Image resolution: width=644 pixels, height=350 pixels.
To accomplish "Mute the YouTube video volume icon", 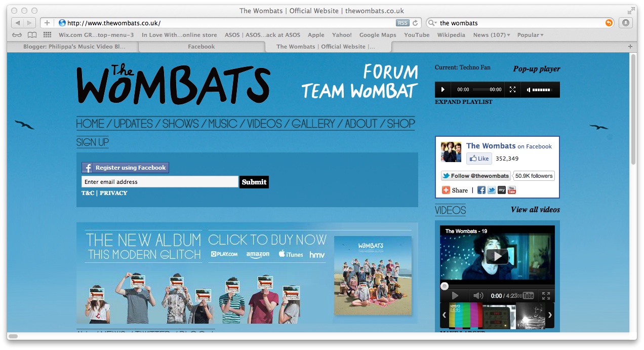I will [x=478, y=296].
